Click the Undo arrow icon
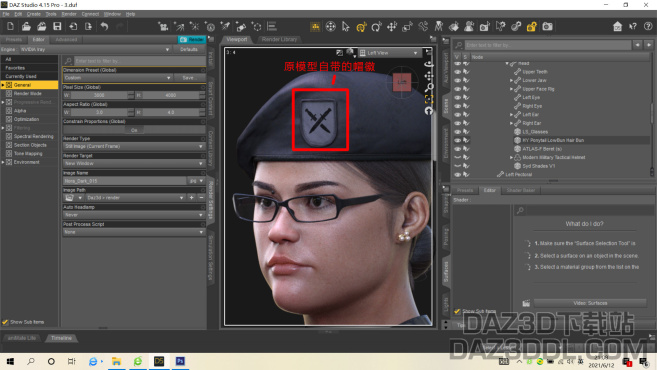The image size is (657, 370). tap(104, 26)
